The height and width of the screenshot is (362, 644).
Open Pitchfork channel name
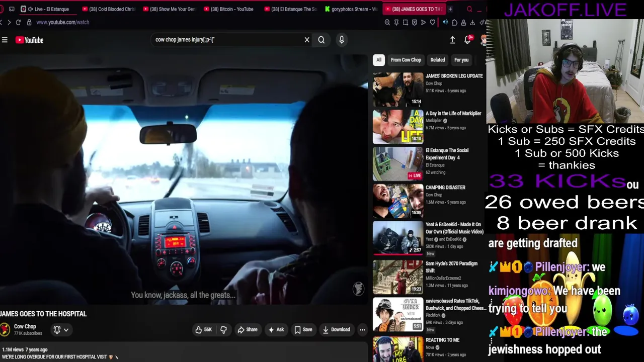click(434, 315)
